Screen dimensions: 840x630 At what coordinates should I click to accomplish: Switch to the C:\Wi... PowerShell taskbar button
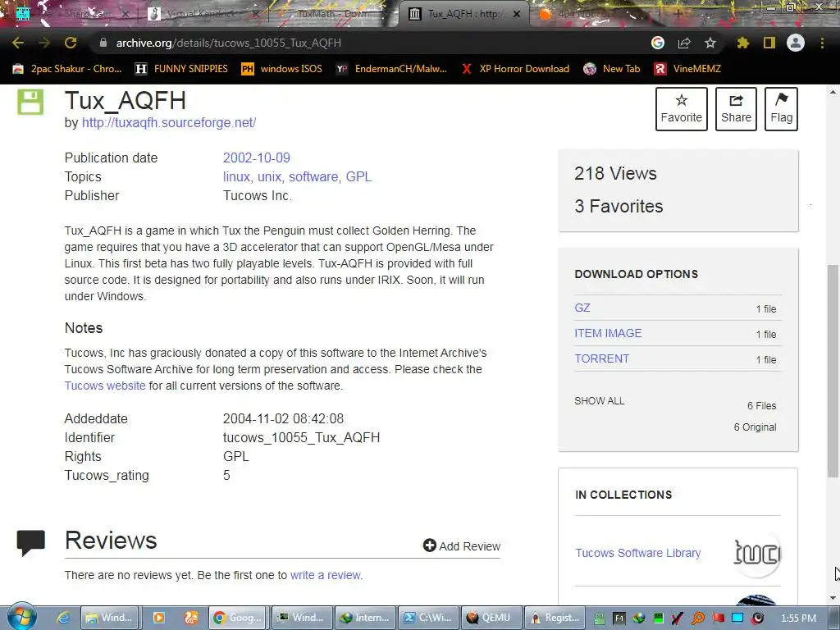click(428, 618)
